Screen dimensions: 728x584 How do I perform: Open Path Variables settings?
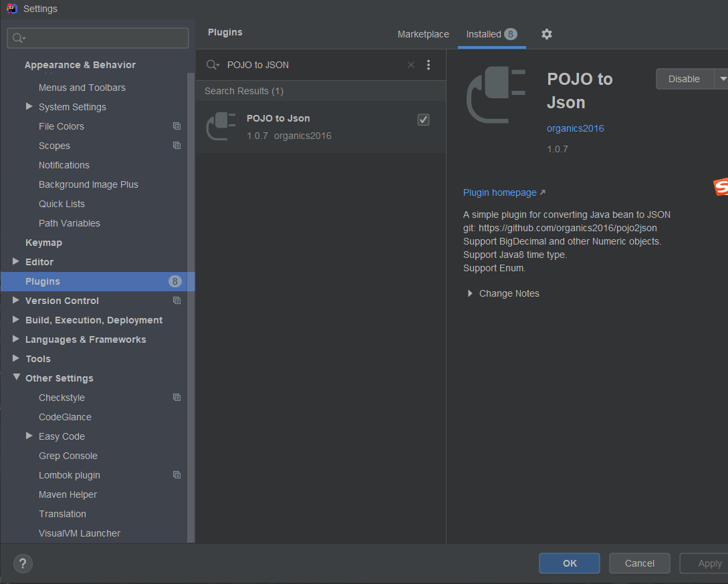[69, 223]
